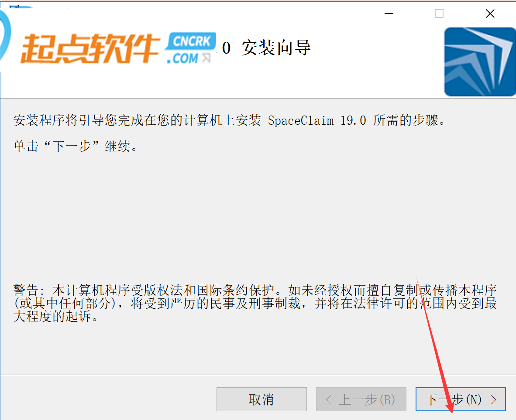
Task: Maximize the installer window
Action: 439,14
